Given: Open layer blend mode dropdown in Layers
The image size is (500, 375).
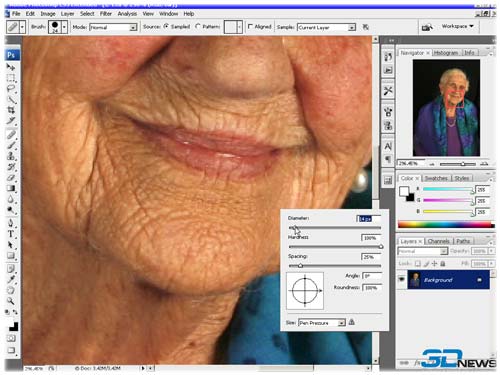Looking at the screenshot, I should (x=422, y=251).
